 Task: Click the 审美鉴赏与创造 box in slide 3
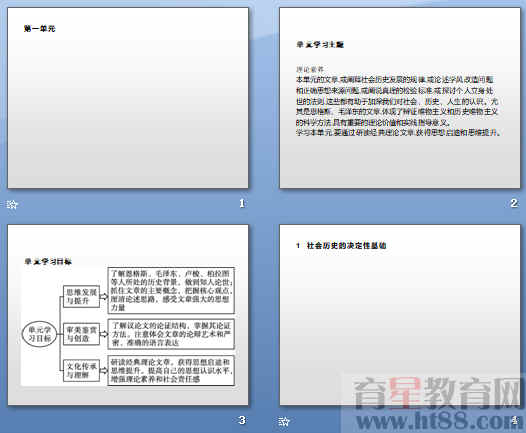click(x=82, y=334)
